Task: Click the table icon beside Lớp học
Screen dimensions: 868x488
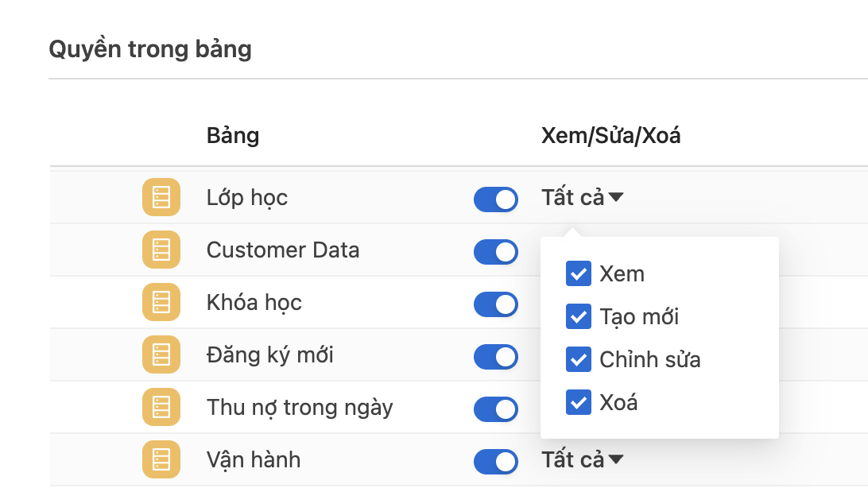Action: coord(161,198)
